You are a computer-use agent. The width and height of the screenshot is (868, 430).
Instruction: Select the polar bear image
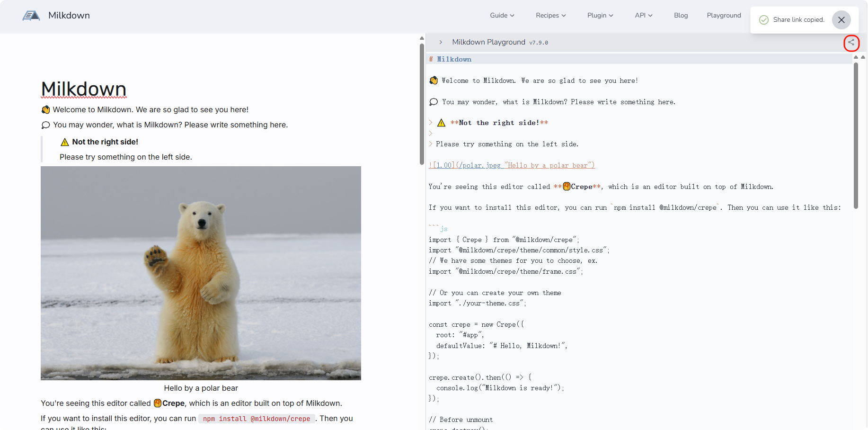point(201,273)
